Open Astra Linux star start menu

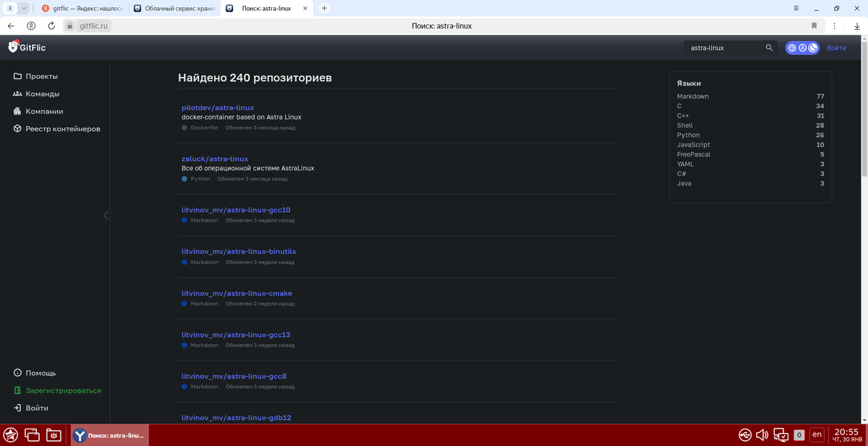click(x=11, y=435)
